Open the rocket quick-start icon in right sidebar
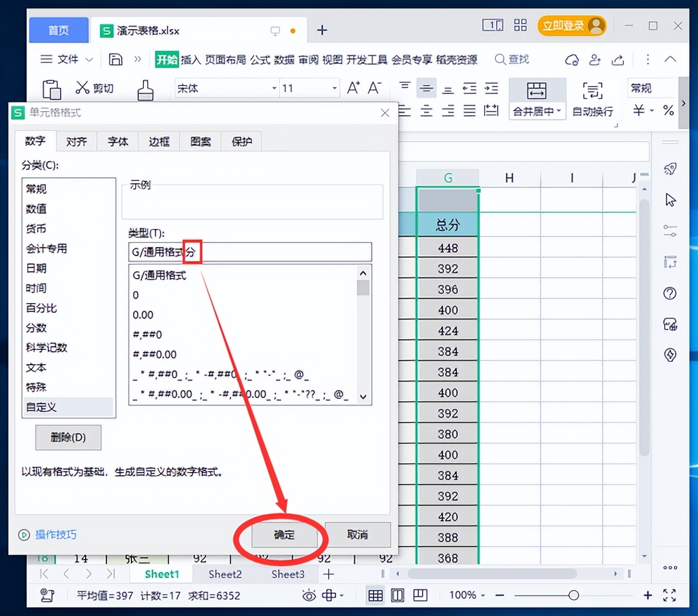698x616 pixels. (670, 169)
